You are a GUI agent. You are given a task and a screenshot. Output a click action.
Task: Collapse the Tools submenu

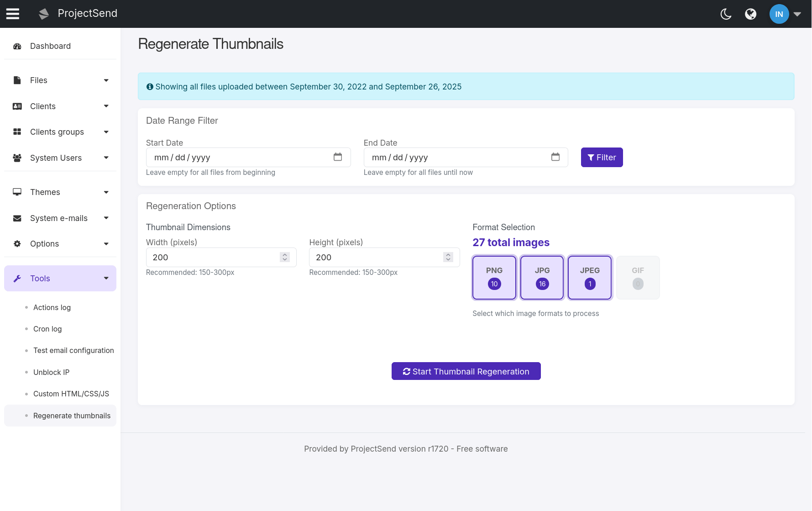click(x=106, y=278)
